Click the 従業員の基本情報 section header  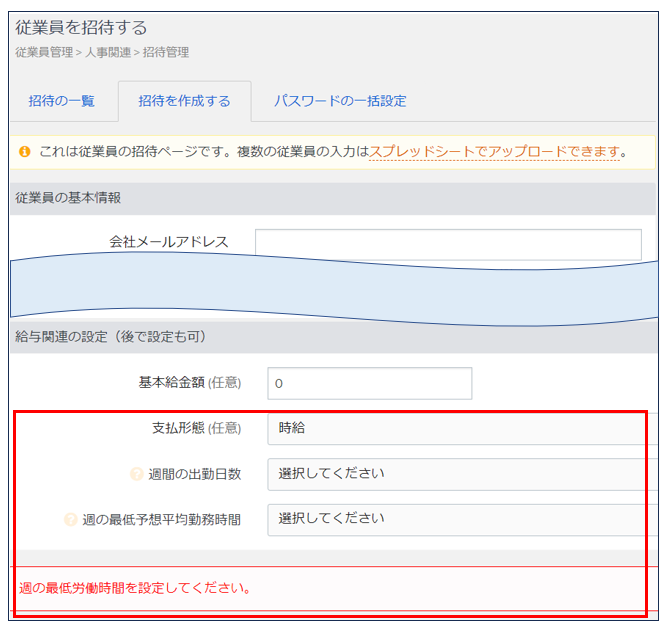tap(68, 198)
